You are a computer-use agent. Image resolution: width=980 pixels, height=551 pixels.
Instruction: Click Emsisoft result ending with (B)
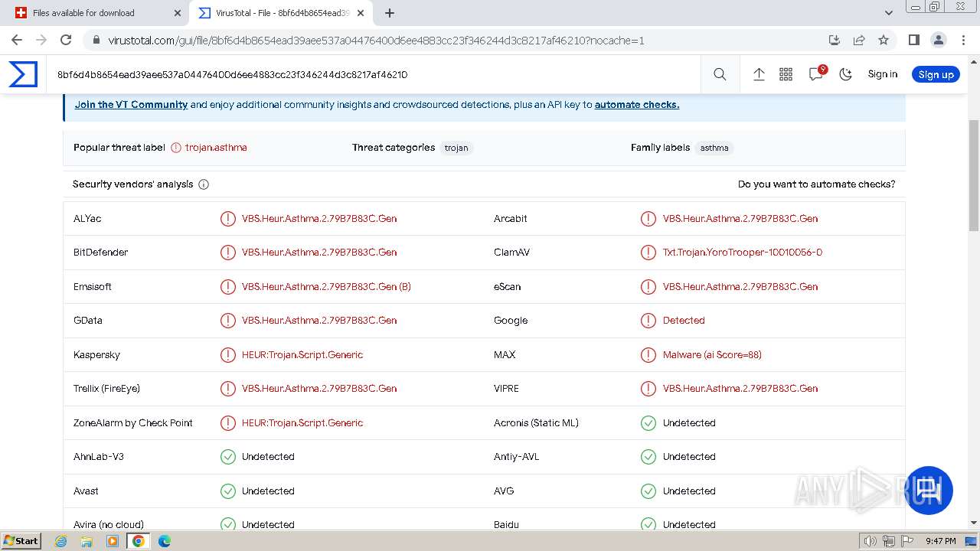tap(326, 287)
